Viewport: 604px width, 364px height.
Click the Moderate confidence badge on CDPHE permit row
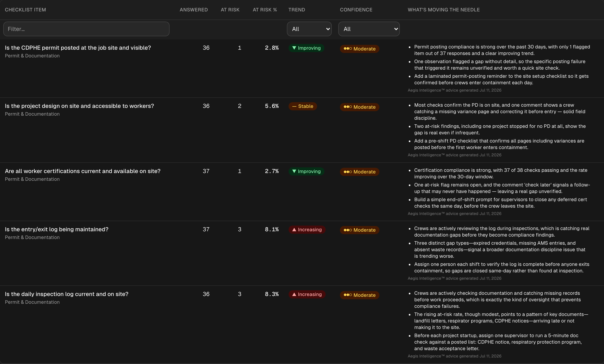point(359,49)
